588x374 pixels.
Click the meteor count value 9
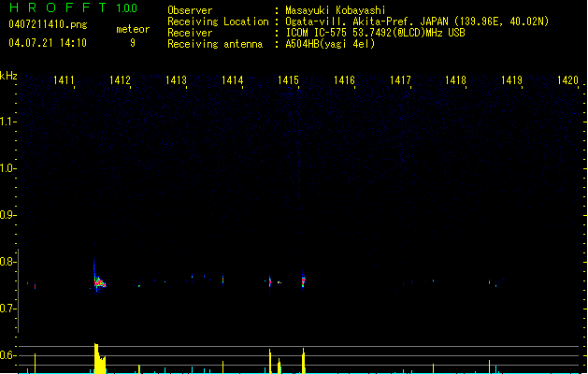pyautogui.click(x=133, y=43)
